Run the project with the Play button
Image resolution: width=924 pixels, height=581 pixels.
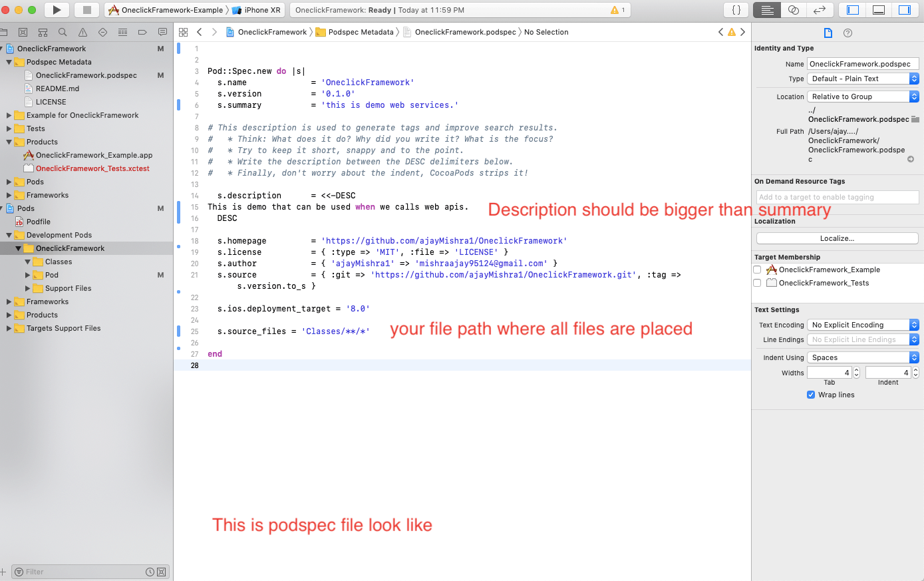pos(57,10)
